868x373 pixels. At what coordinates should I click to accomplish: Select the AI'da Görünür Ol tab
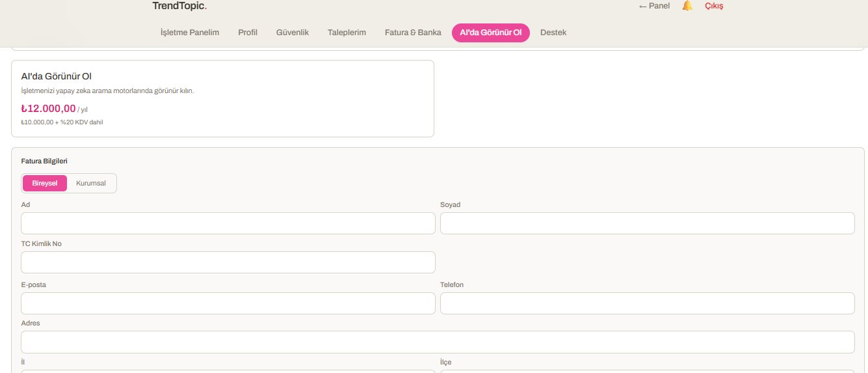(x=491, y=33)
